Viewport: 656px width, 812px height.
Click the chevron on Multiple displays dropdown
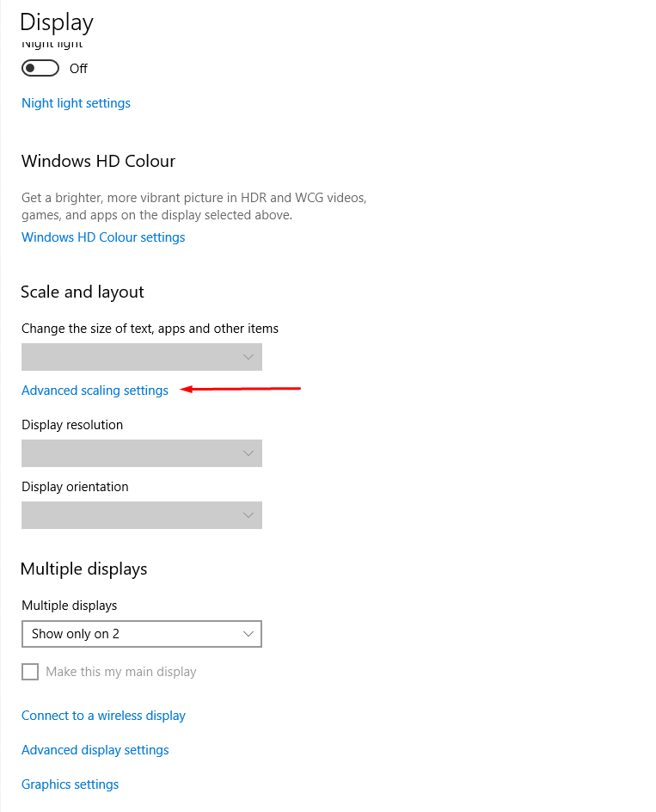tap(248, 634)
